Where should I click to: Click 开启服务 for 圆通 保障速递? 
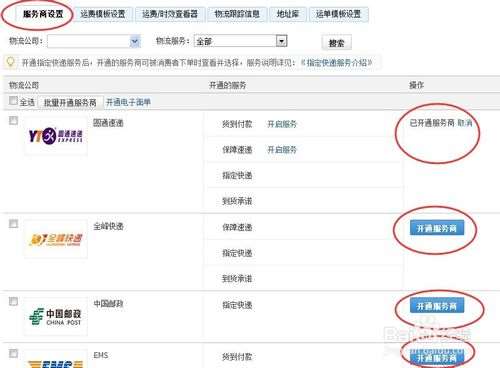[282, 150]
